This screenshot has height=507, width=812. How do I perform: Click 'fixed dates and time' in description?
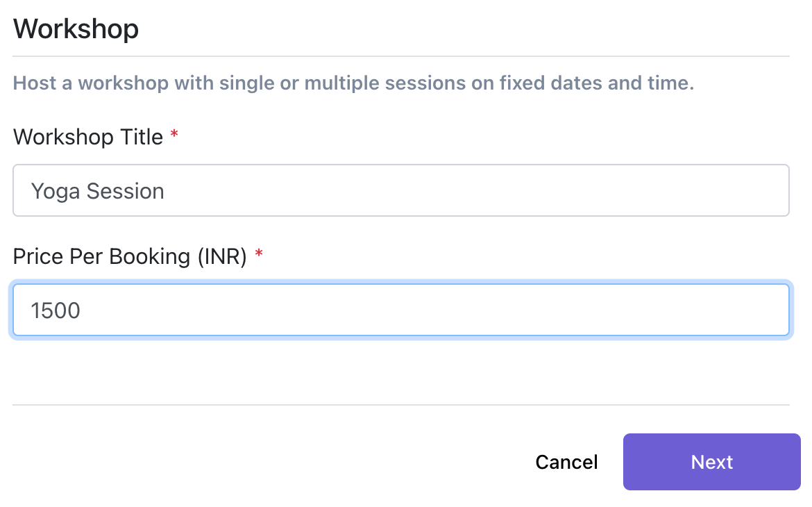[x=597, y=83]
